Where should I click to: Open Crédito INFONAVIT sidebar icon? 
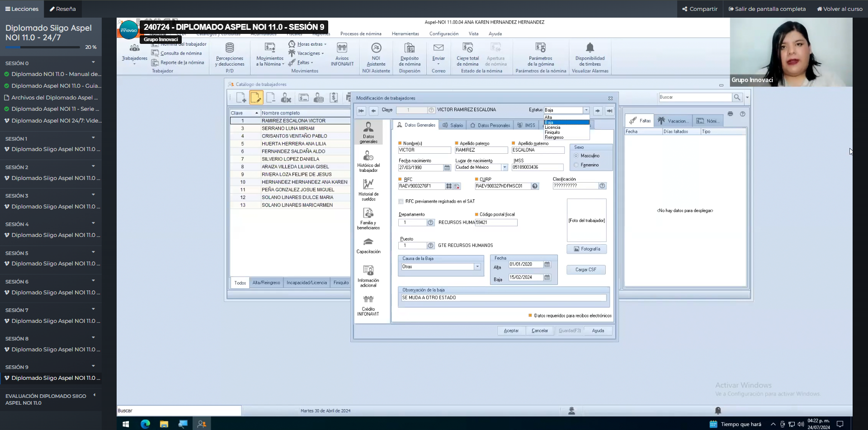pyautogui.click(x=368, y=300)
